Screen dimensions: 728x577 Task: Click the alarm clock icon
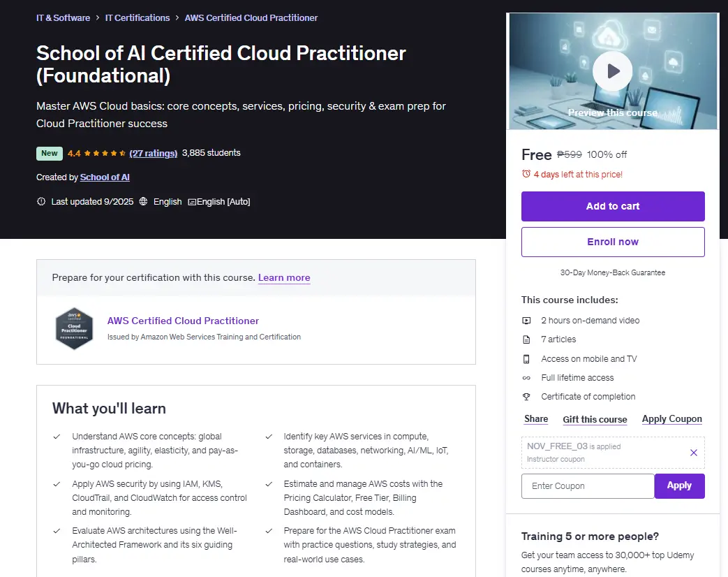click(x=526, y=174)
